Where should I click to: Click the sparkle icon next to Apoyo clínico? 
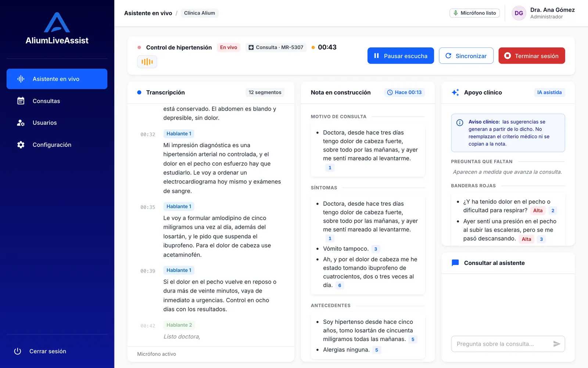(455, 92)
